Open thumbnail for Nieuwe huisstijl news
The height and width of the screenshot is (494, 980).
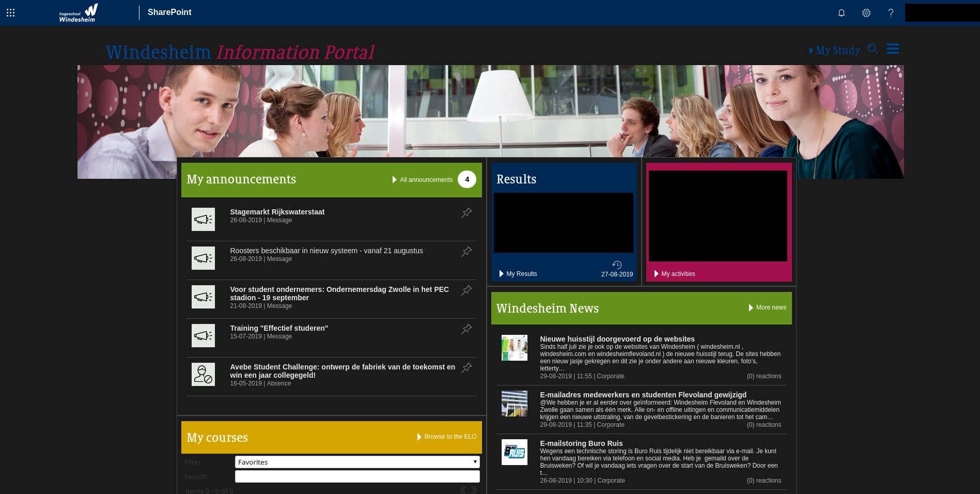(x=515, y=348)
